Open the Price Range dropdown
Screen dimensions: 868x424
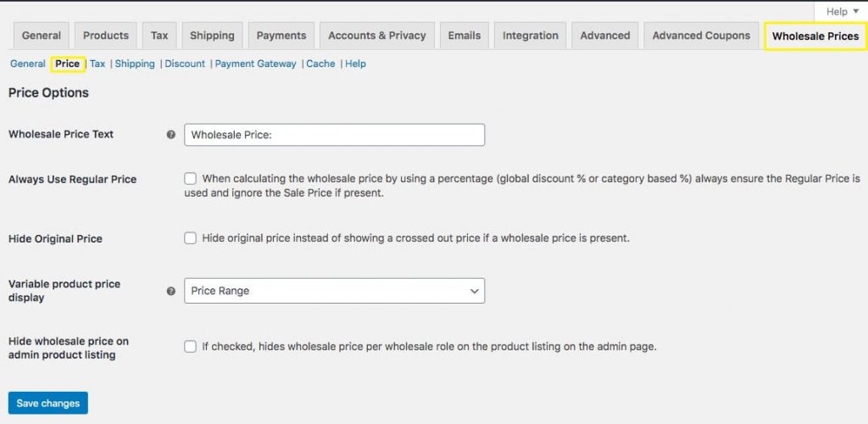334,291
